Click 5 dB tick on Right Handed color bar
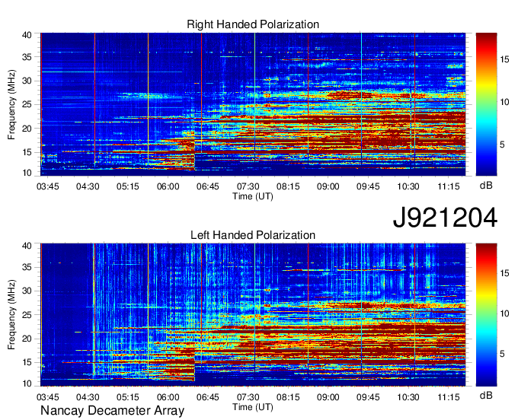 pyautogui.click(x=503, y=145)
